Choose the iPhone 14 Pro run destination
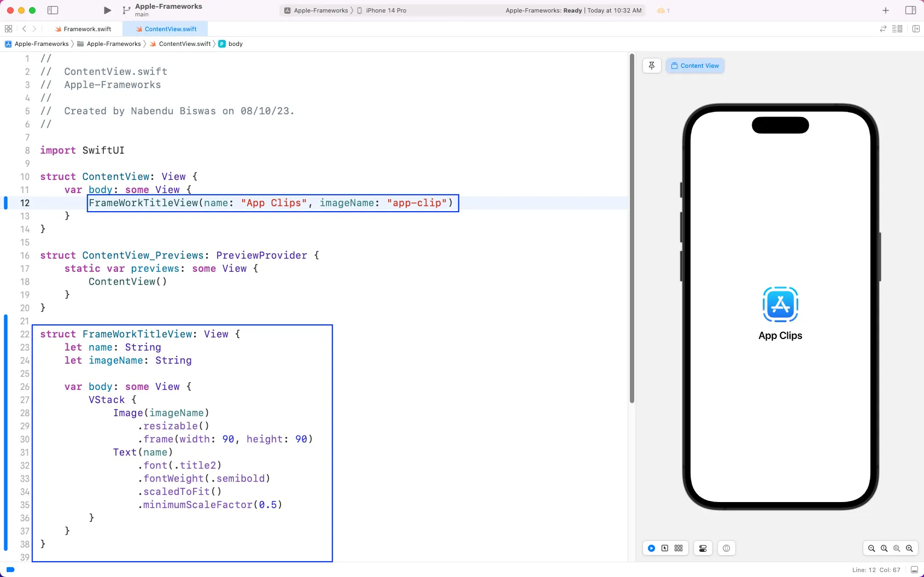Screen dimensions: 924x577 (382, 10)
